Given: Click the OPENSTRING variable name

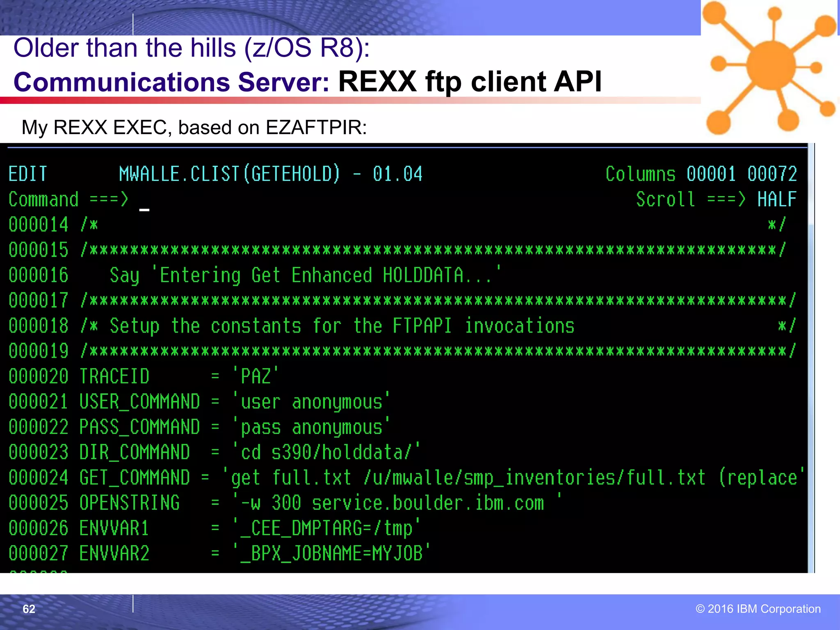Looking at the screenshot, I should pos(130,503).
